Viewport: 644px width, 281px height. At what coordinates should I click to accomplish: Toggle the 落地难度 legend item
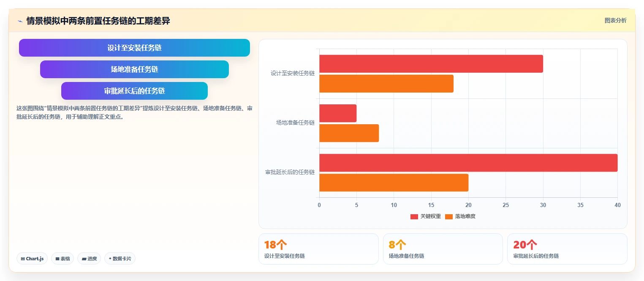[460, 216]
